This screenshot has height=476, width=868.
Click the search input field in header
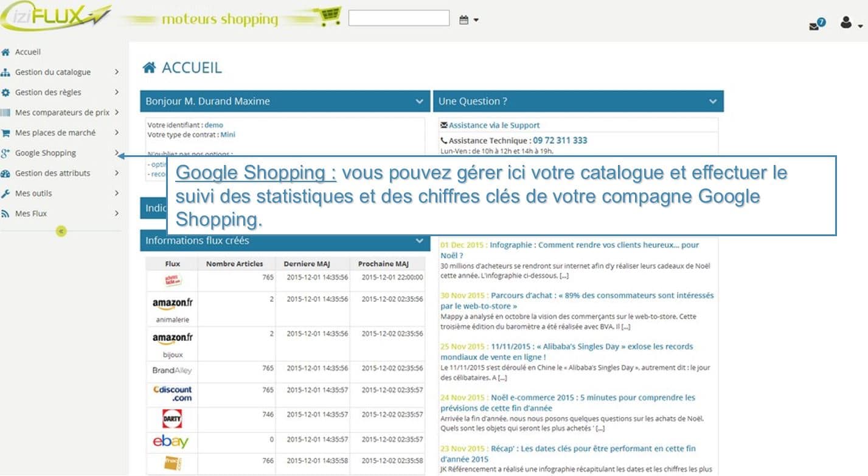pos(399,18)
